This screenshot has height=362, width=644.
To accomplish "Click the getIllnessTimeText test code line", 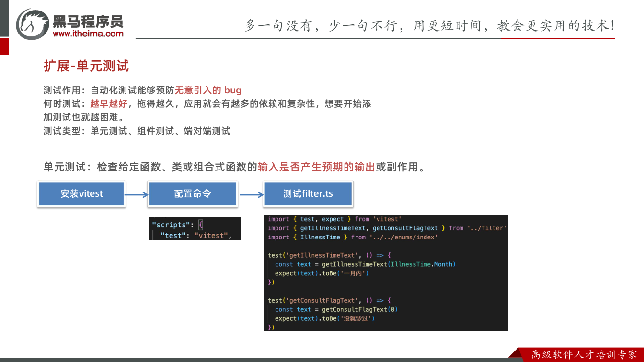I will (330, 255).
